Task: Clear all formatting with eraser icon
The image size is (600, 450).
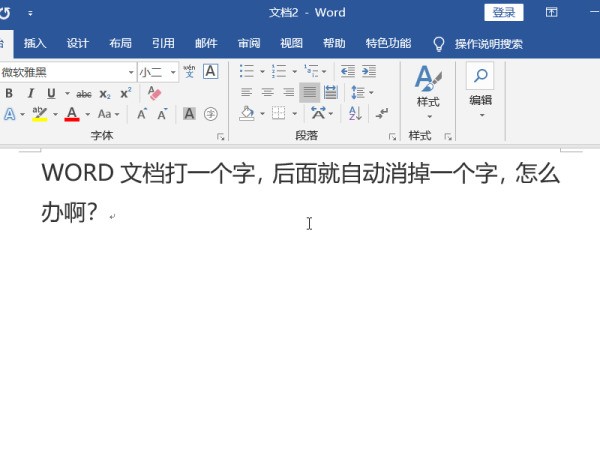Action: click(x=154, y=93)
